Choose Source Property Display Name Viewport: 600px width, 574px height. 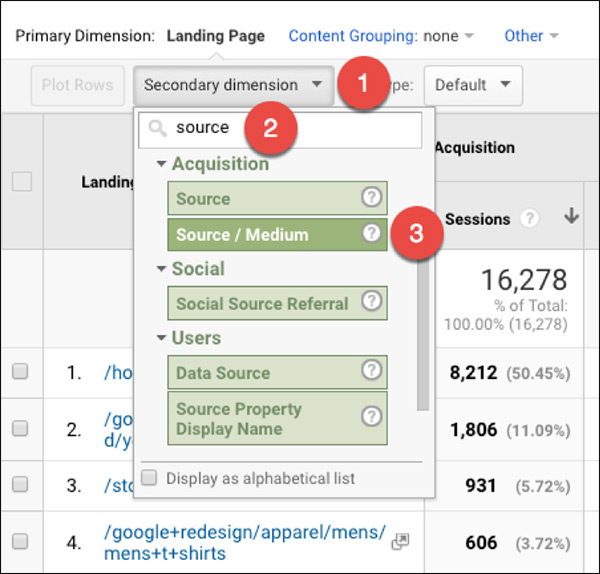tap(277, 418)
